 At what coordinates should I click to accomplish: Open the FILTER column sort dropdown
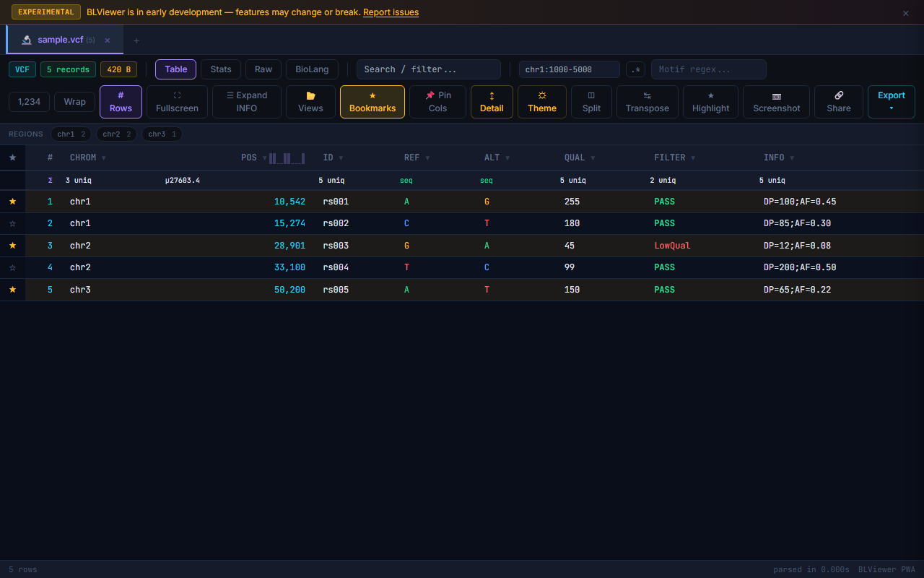693,158
